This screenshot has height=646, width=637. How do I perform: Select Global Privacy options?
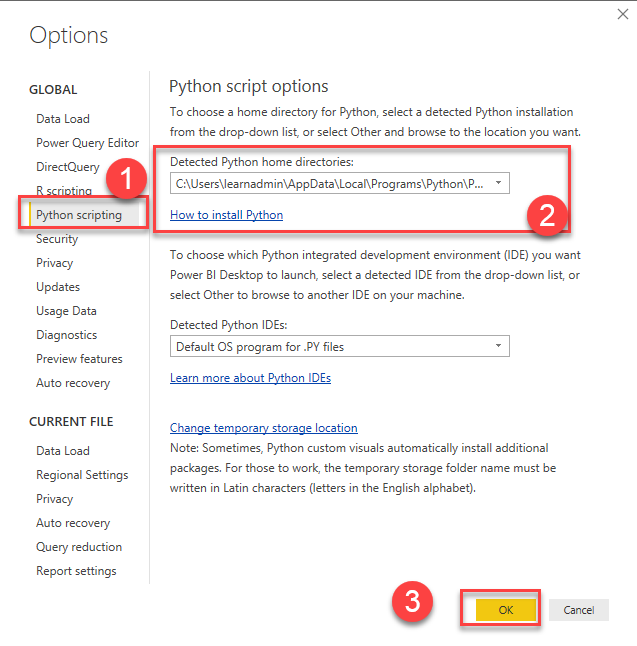tap(54, 263)
